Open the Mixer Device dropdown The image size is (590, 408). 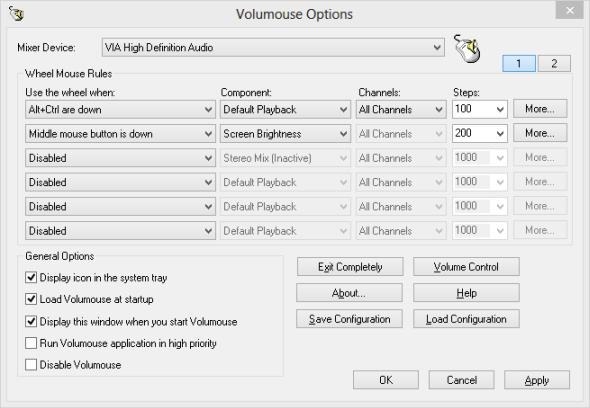(x=273, y=47)
